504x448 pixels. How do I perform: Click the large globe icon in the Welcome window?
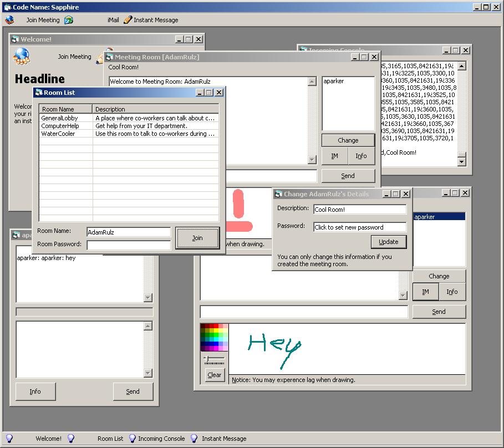[22, 55]
